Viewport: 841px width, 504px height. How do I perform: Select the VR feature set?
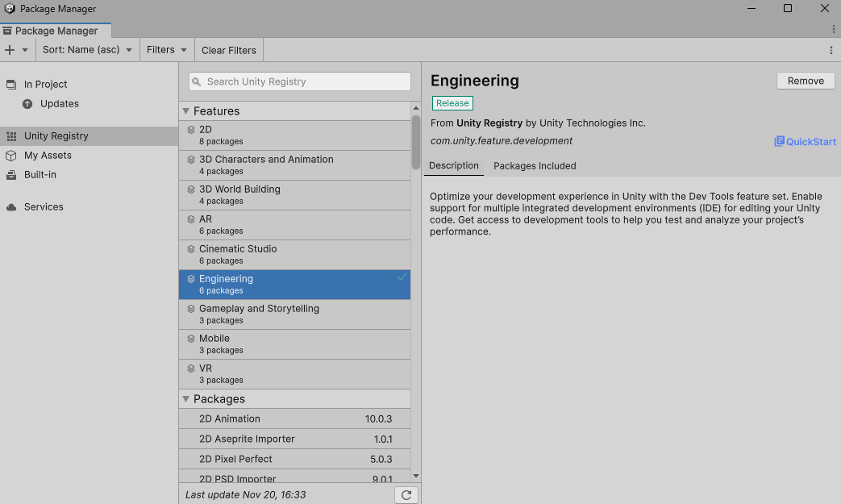[x=295, y=374]
